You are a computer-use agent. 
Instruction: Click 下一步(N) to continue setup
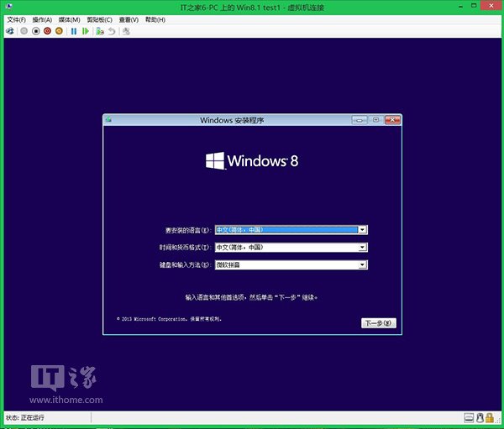tap(379, 323)
